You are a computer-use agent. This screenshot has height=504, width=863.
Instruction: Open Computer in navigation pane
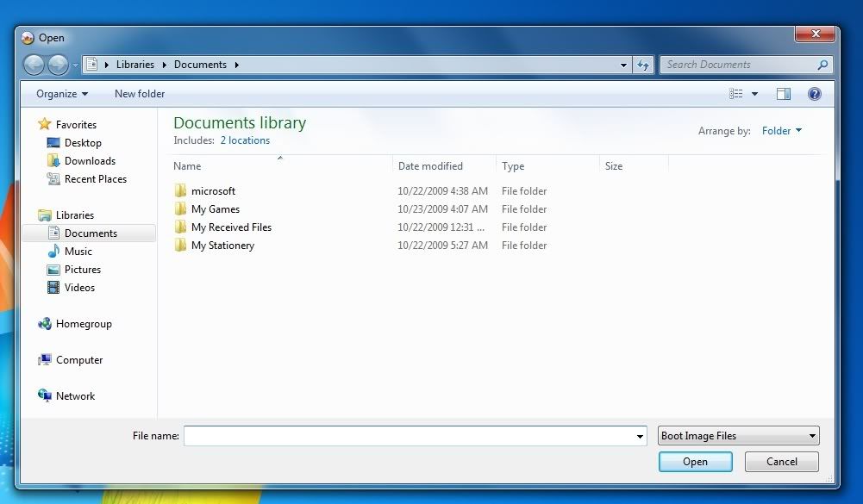(79, 360)
